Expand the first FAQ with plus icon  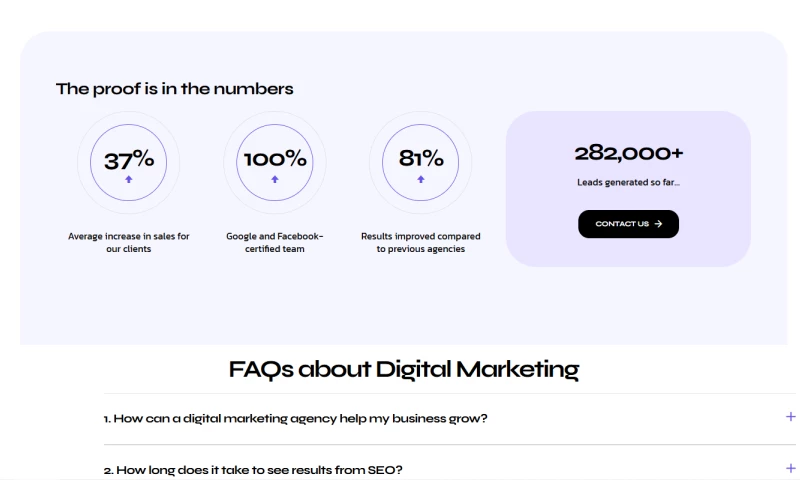click(791, 417)
